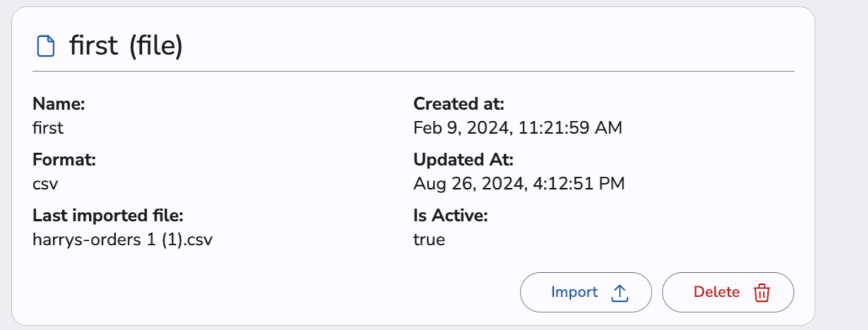Click the file document icon beside the title
Image resolution: width=868 pixels, height=330 pixels.
pyautogui.click(x=46, y=46)
